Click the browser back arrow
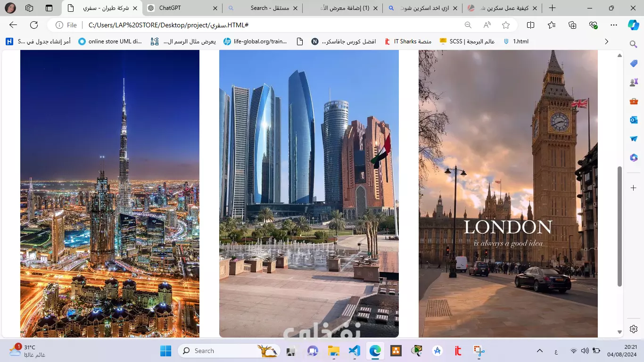 (x=13, y=25)
